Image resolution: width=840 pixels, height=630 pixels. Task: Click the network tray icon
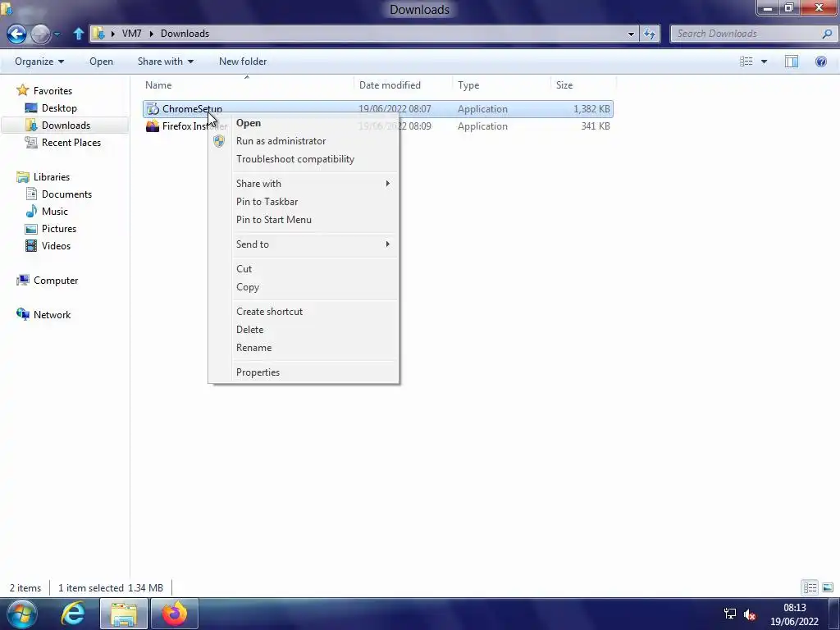[729, 614]
